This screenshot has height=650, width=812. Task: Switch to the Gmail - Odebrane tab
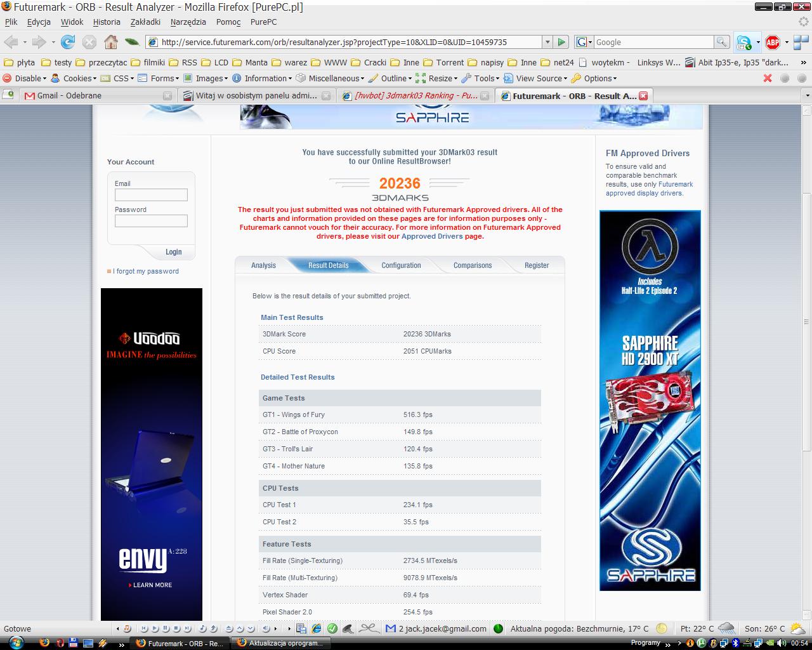98,96
